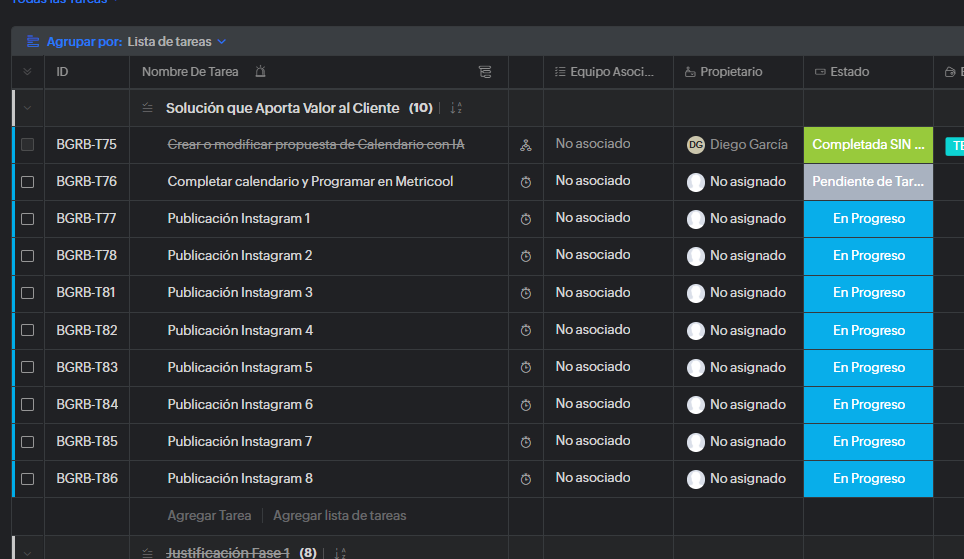This screenshot has height=559, width=964.
Task: Click the Estado column header
Action: coord(849,72)
